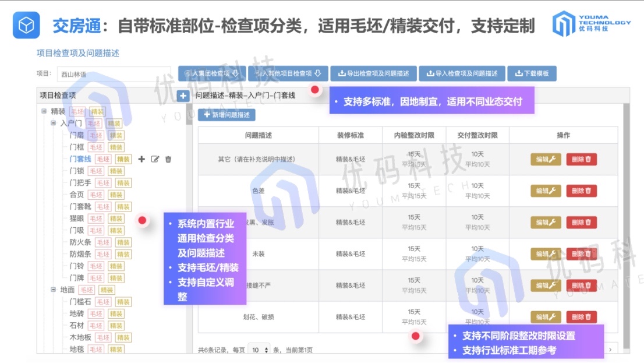Collapse the 精装 root tree node
The height and width of the screenshot is (363, 644).
[45, 111]
